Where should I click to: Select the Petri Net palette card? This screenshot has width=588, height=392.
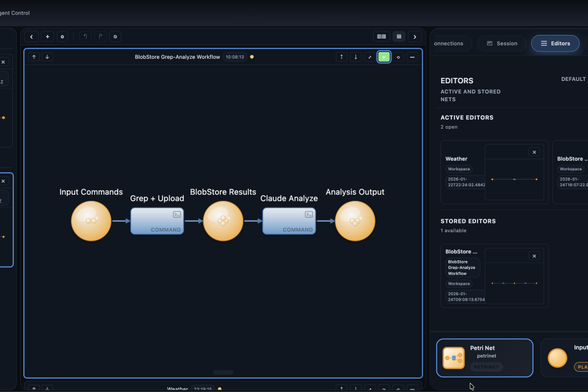click(484, 358)
